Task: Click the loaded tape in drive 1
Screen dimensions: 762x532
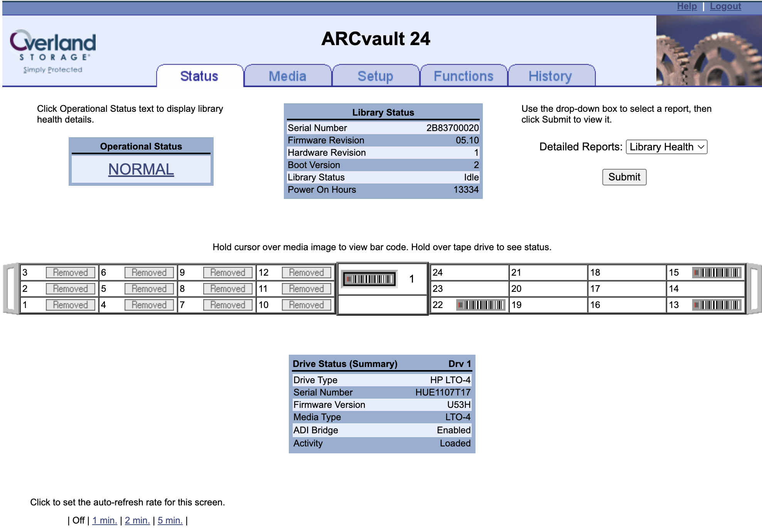Action: click(369, 279)
